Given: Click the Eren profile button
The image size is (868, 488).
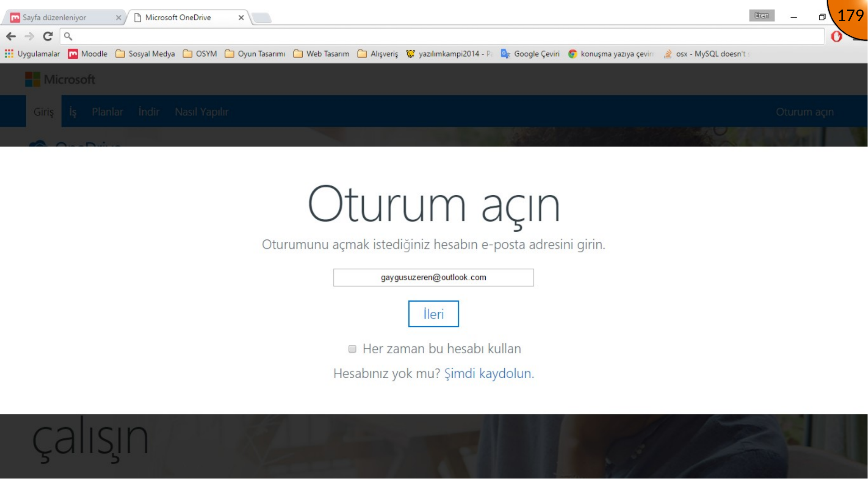Looking at the screenshot, I should (x=762, y=15).
